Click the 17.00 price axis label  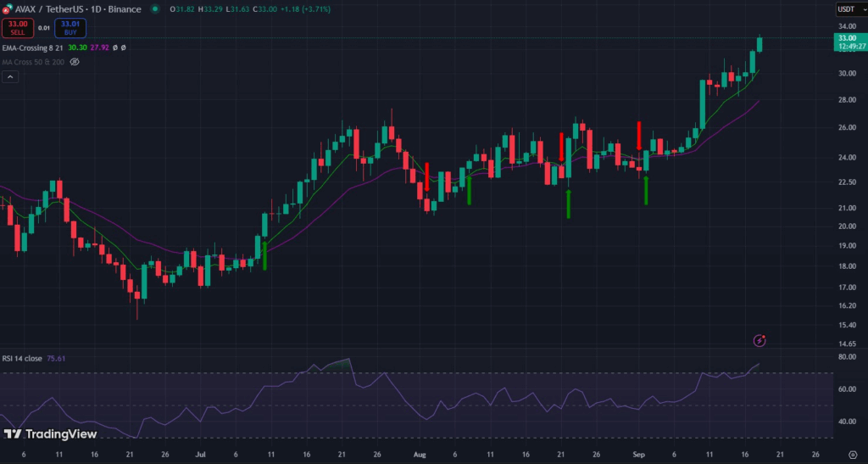(x=847, y=288)
